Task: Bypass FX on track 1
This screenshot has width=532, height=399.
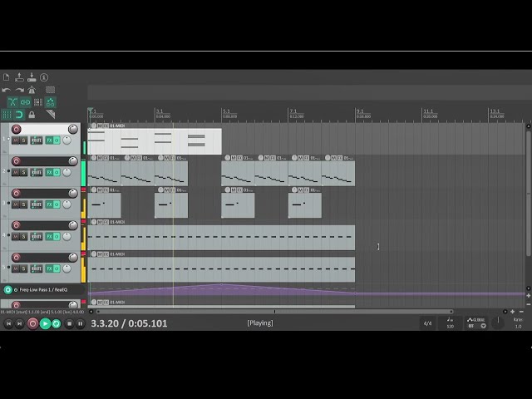Action: pyautogui.click(x=57, y=140)
